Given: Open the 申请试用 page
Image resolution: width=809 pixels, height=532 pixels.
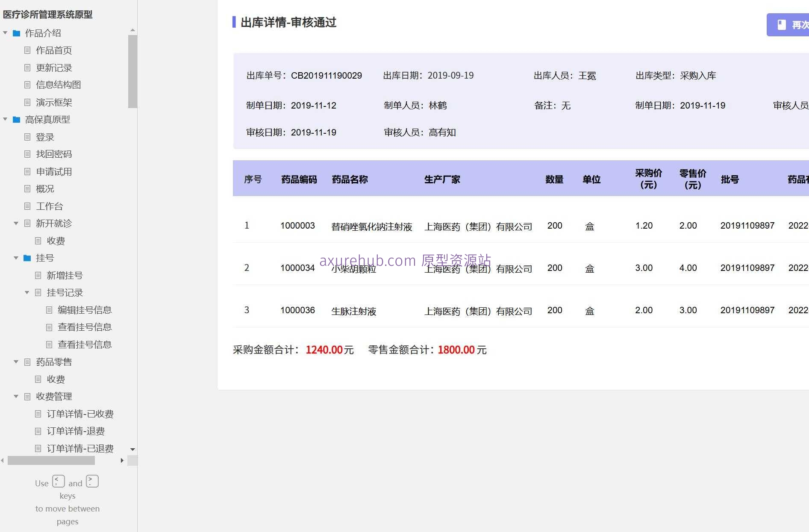Looking at the screenshot, I should pyautogui.click(x=54, y=171).
